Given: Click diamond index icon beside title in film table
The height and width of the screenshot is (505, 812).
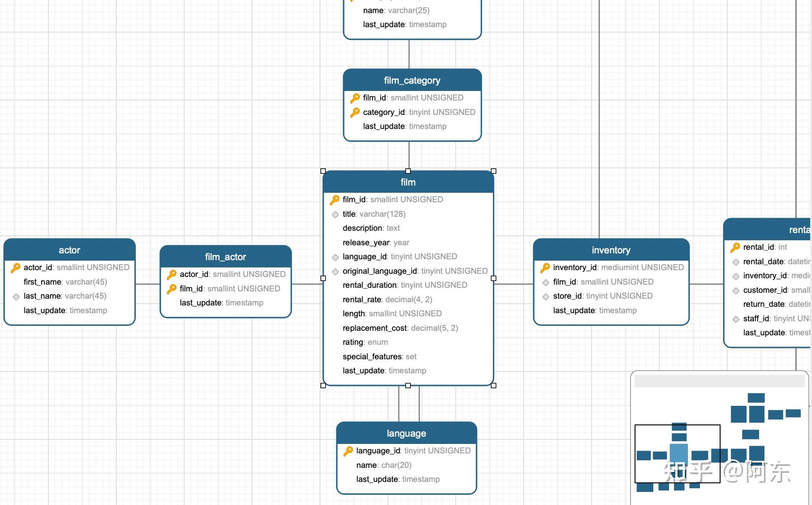Looking at the screenshot, I should (x=335, y=214).
